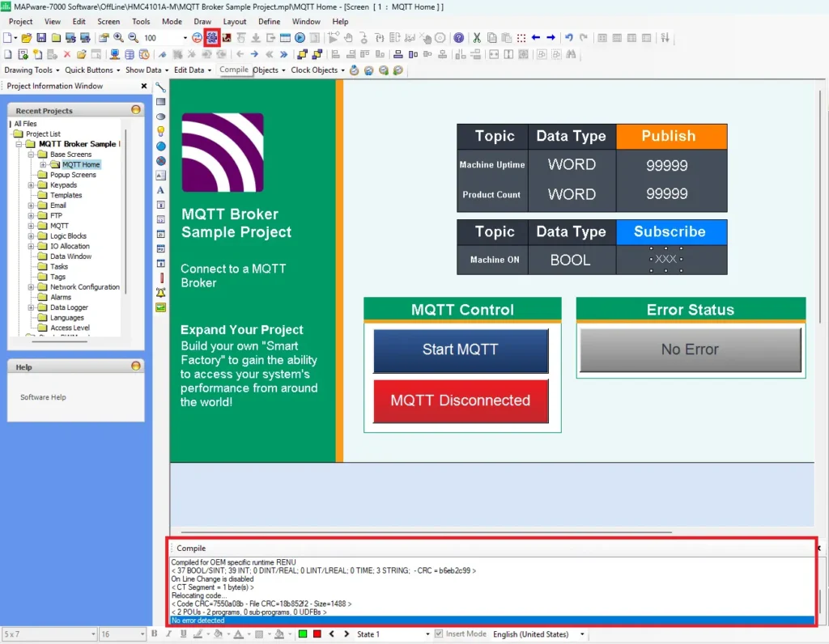
Task: Open the Drawing Tools dropdown
Action: [x=31, y=70]
